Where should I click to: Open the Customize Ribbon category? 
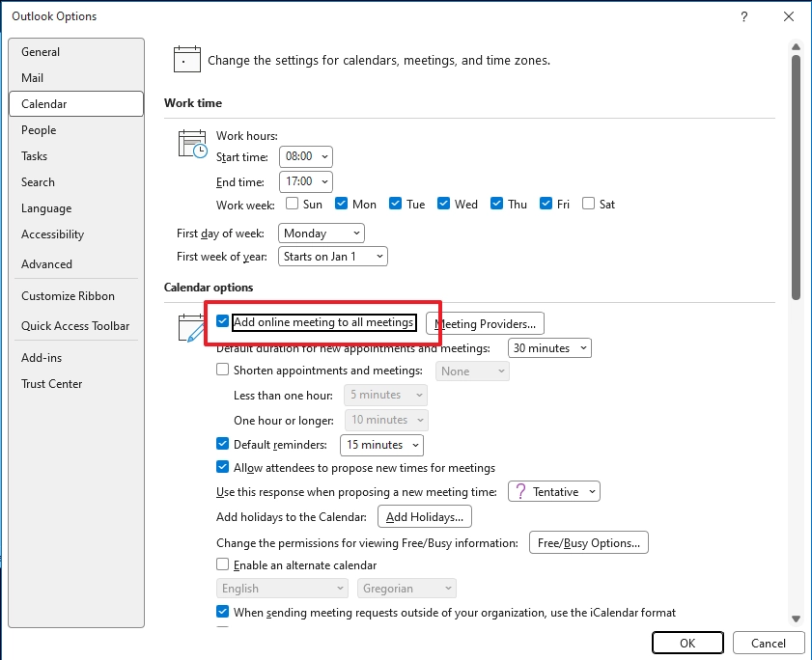[76, 296]
